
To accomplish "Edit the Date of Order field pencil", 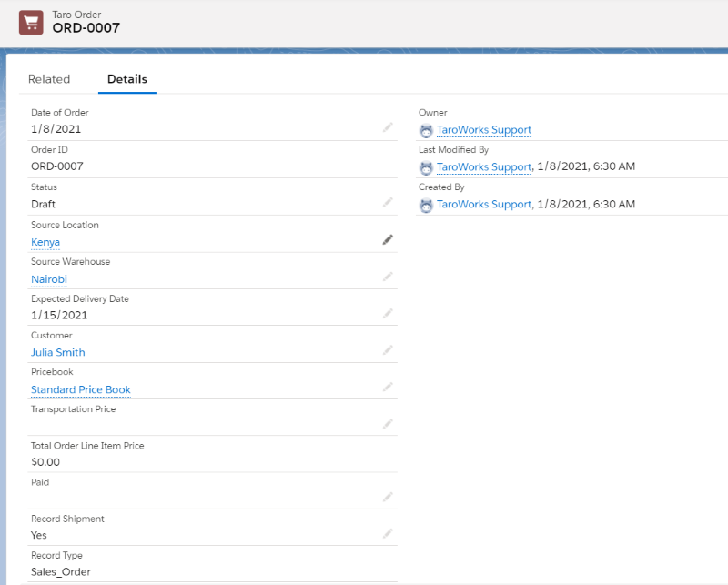I will 388,127.
